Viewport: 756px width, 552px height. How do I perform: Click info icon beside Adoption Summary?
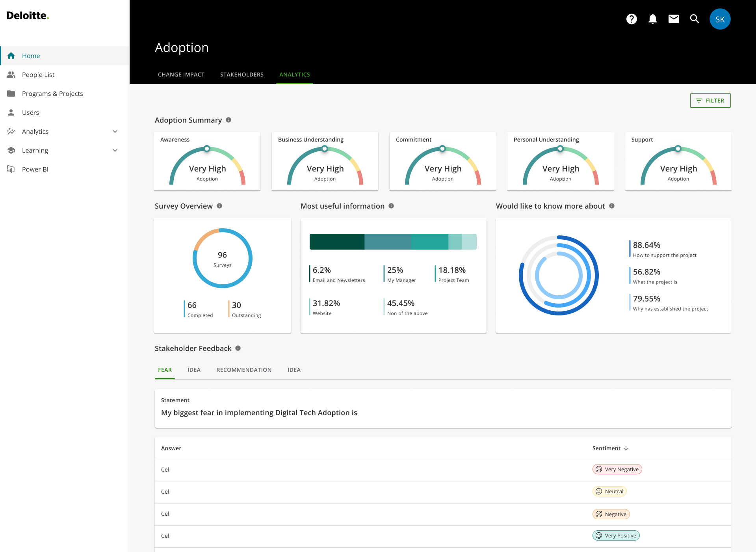pos(228,120)
